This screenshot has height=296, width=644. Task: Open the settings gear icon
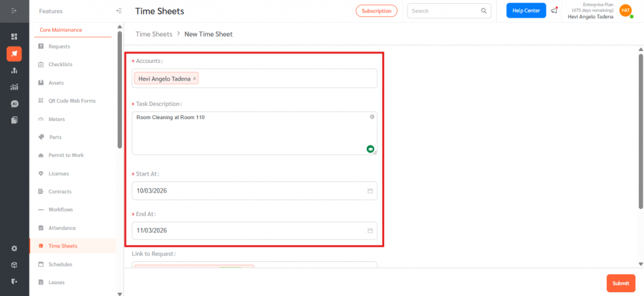(14, 248)
